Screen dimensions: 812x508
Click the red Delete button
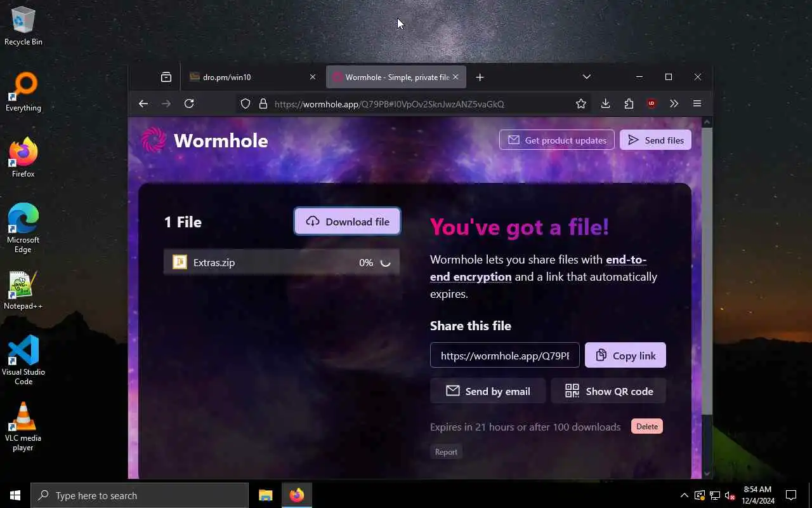click(647, 426)
